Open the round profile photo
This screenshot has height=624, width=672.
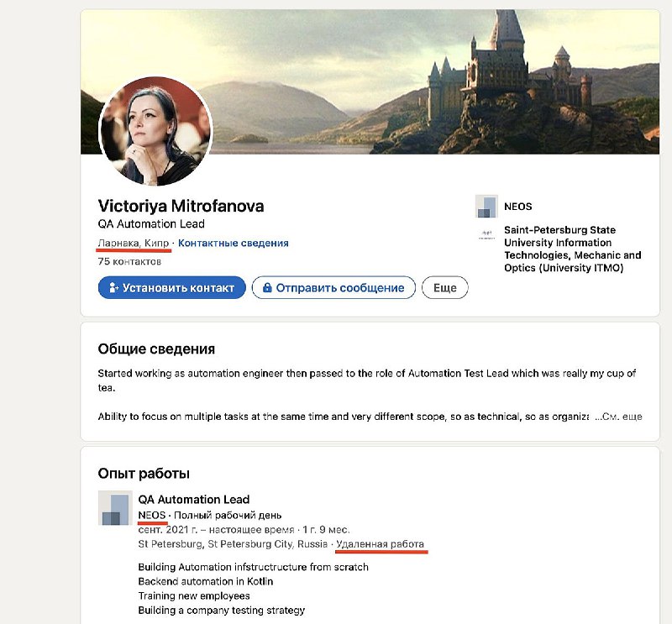click(x=155, y=131)
